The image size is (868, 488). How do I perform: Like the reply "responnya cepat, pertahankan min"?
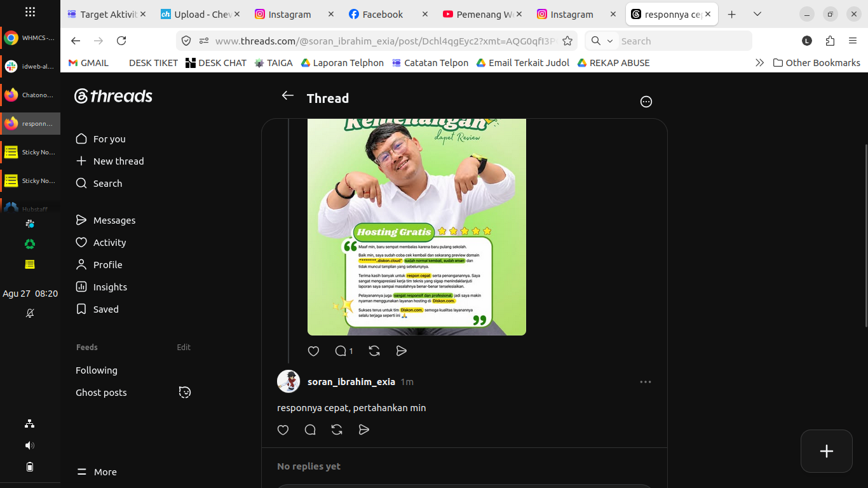(x=283, y=430)
